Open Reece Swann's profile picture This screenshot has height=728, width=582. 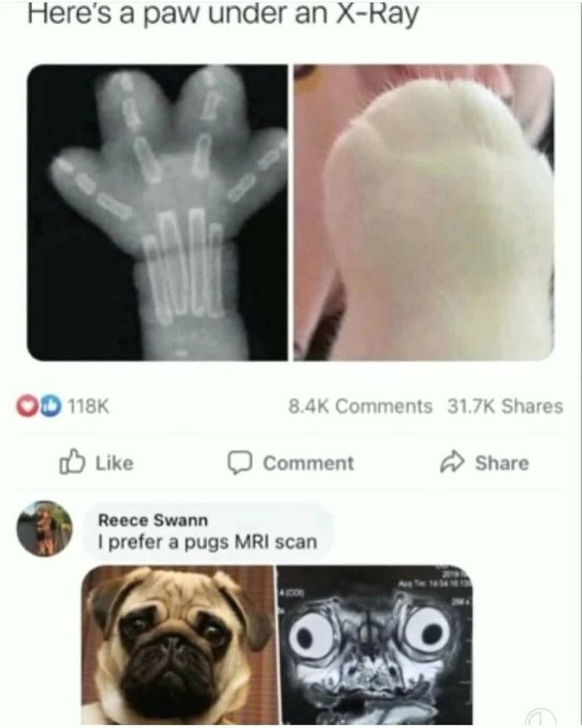(x=45, y=528)
